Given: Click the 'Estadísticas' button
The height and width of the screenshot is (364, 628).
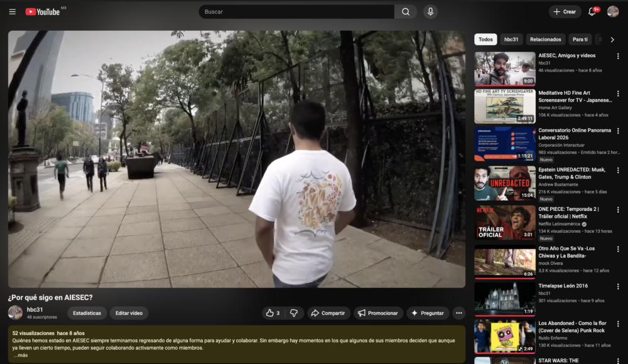Looking at the screenshot, I should [87, 313].
